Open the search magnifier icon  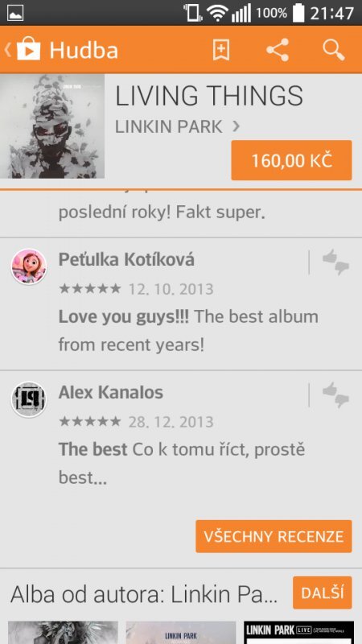[x=333, y=50]
